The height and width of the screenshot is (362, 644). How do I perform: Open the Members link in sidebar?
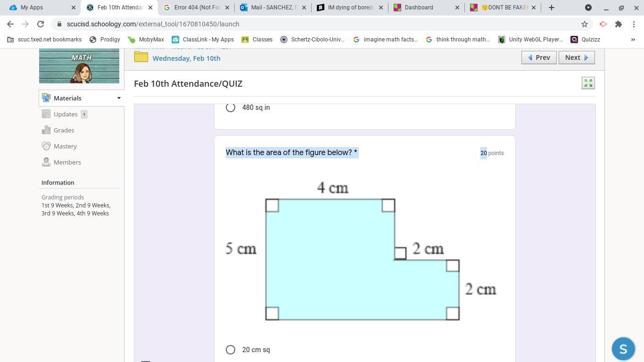pyautogui.click(x=67, y=162)
